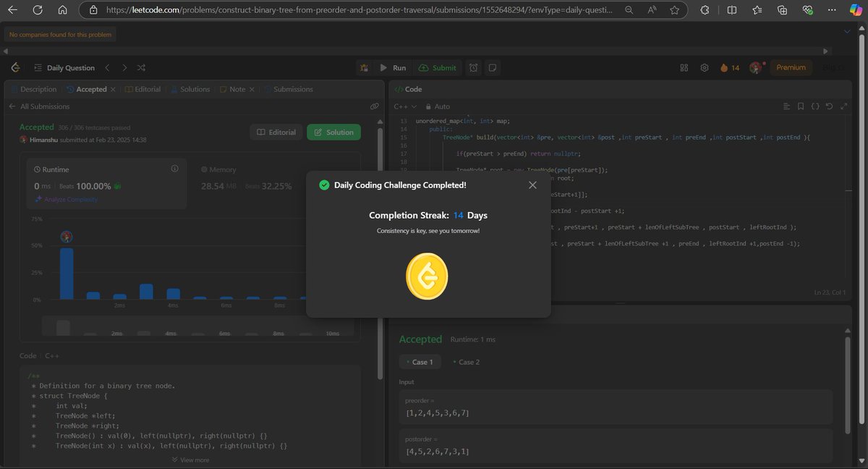The height and width of the screenshot is (469, 868).
Task: Click the browser back arrow
Action: 13,10
